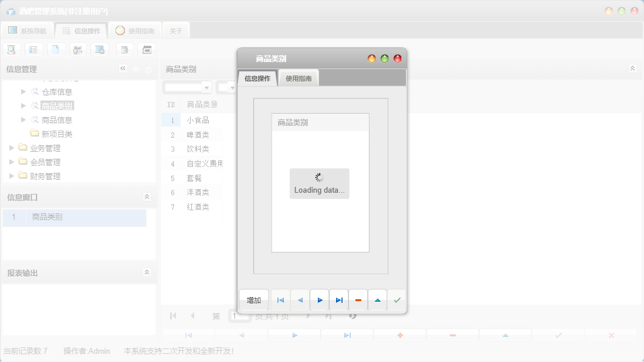Expand the 财务管理 folder
644x362 pixels.
[12, 176]
